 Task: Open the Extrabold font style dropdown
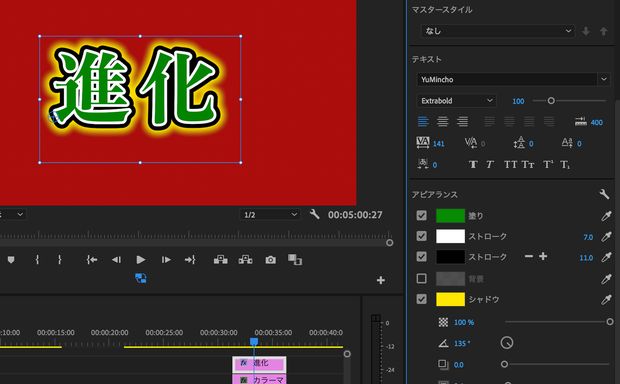456,101
